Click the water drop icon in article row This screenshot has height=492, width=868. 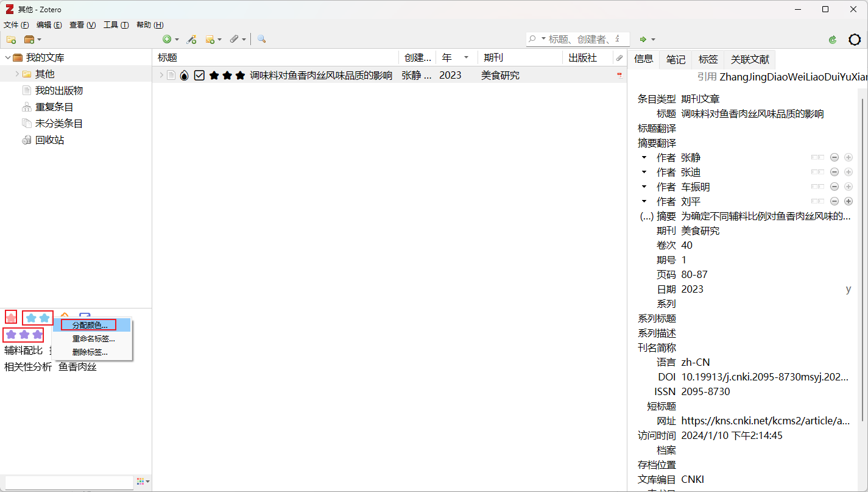[185, 76]
